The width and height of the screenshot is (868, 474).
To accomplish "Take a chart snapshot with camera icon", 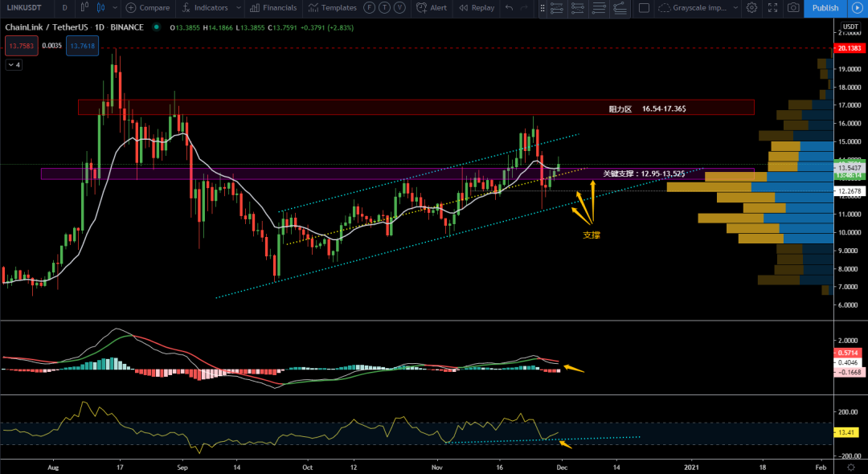I will 793,8.
